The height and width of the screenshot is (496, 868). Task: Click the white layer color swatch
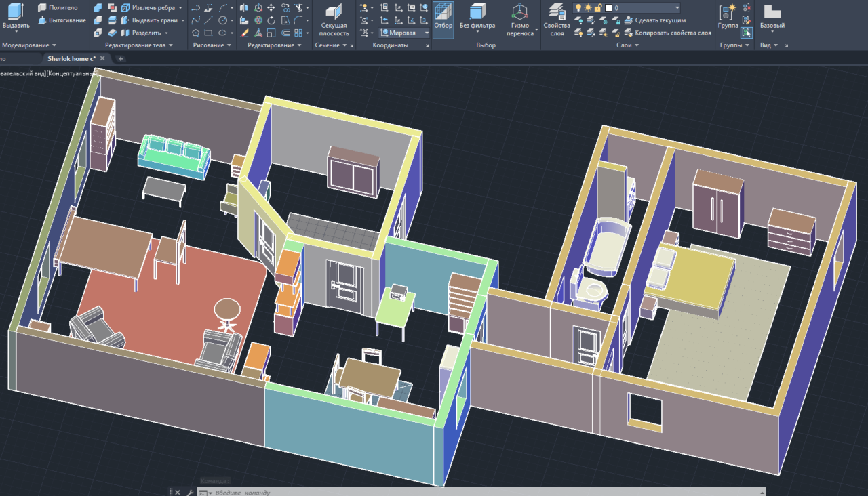(608, 8)
